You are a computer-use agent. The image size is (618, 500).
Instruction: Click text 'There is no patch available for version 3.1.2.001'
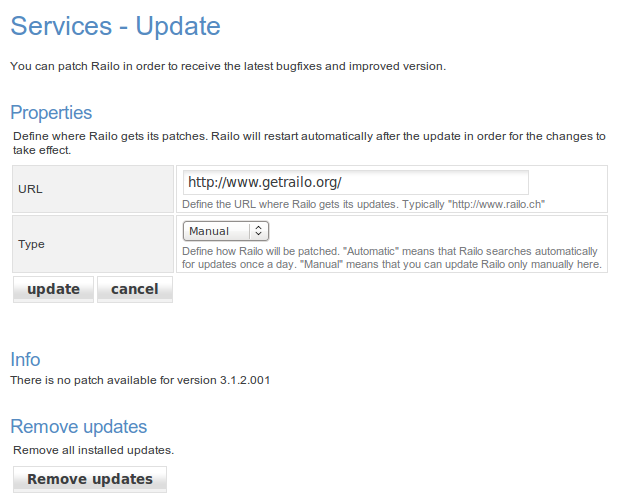click(140, 380)
